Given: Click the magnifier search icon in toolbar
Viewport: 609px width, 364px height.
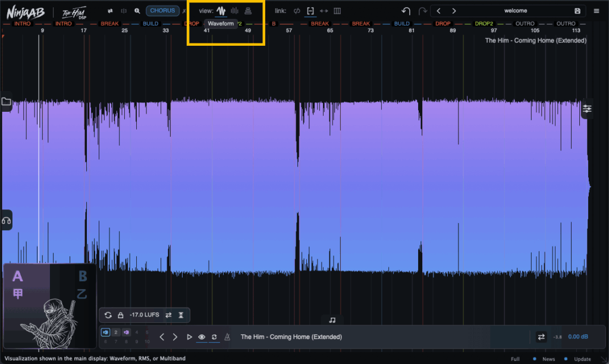Looking at the screenshot, I should coord(137,11).
